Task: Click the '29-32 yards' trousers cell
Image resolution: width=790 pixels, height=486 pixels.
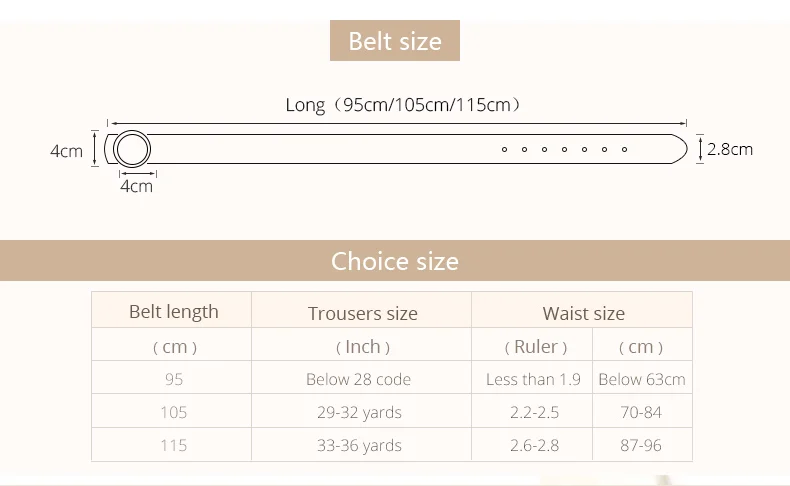Action: pyautogui.click(x=359, y=412)
